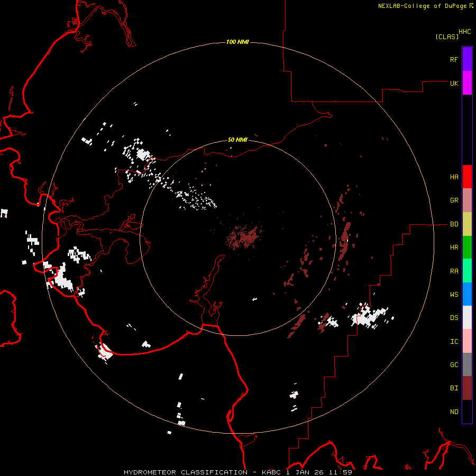Click the UK legend label

454,83
